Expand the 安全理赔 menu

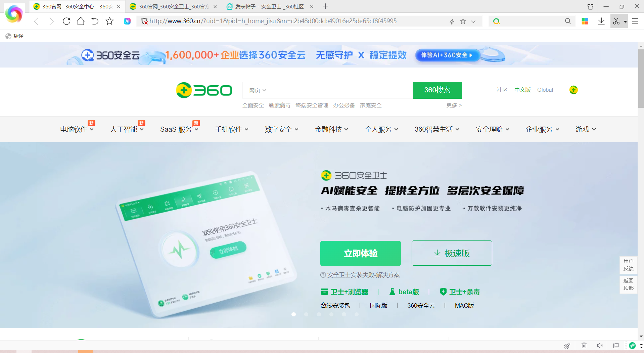click(x=492, y=129)
